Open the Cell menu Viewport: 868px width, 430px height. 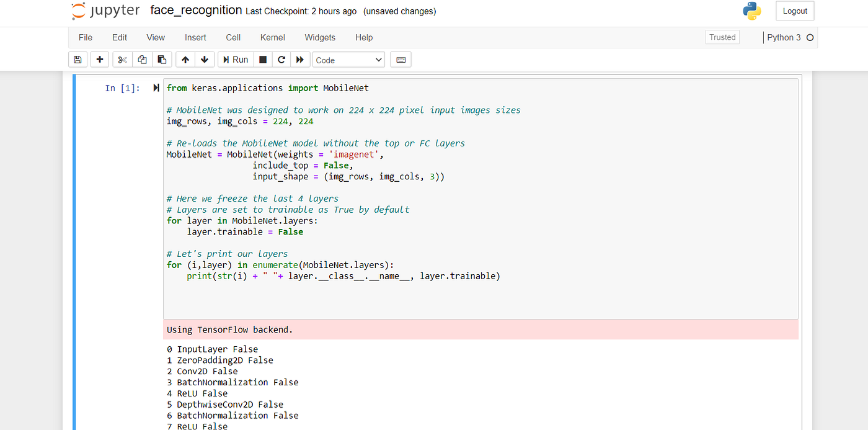click(233, 37)
